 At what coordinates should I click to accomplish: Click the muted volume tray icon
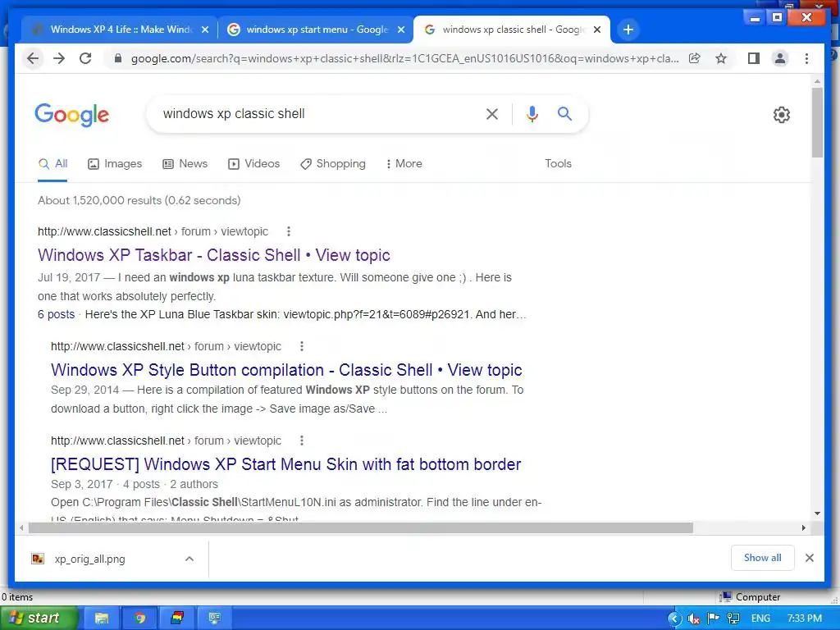[694, 619]
